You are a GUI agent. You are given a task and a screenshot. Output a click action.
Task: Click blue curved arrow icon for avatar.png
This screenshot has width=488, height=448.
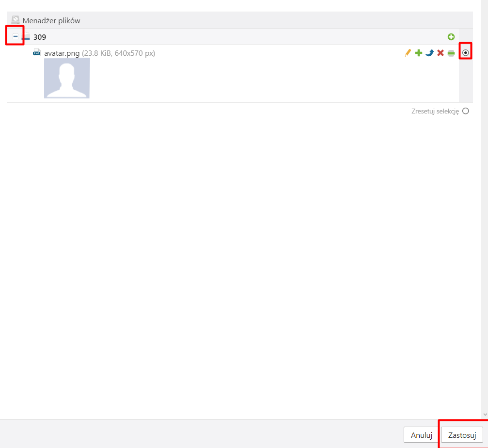tap(429, 53)
